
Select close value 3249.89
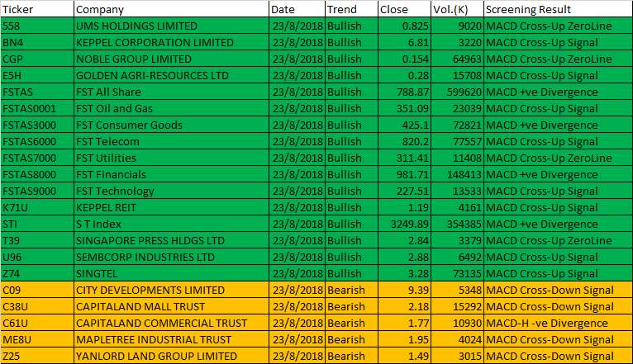click(x=404, y=225)
